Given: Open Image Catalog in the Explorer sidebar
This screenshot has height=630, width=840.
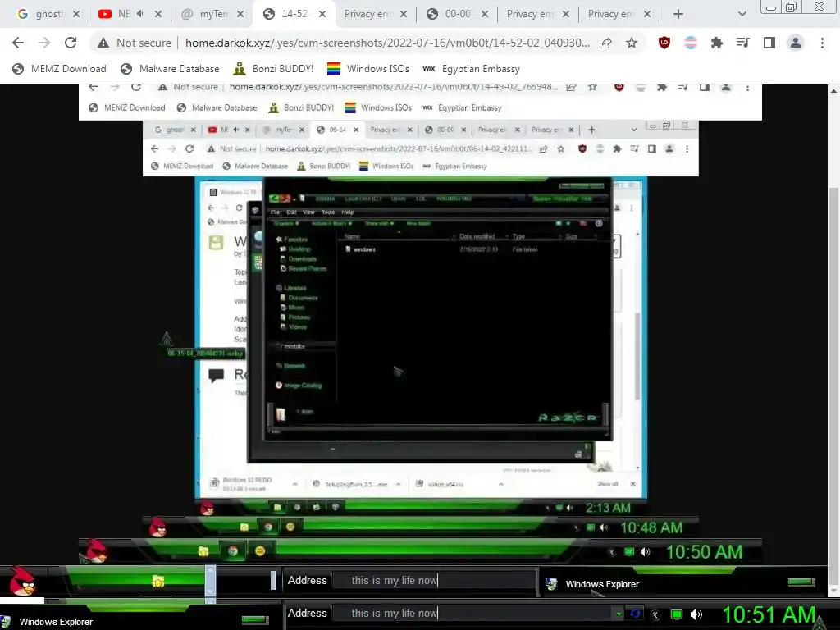Looking at the screenshot, I should coord(302,386).
